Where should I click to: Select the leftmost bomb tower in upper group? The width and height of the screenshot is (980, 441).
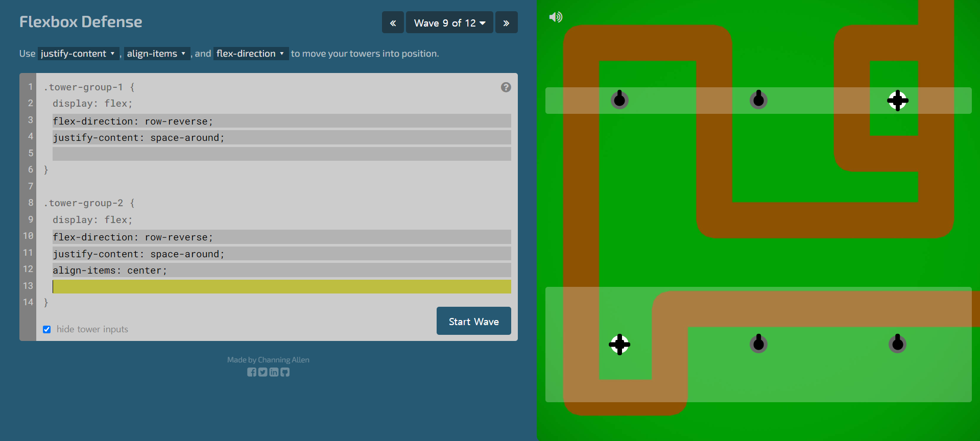(619, 100)
